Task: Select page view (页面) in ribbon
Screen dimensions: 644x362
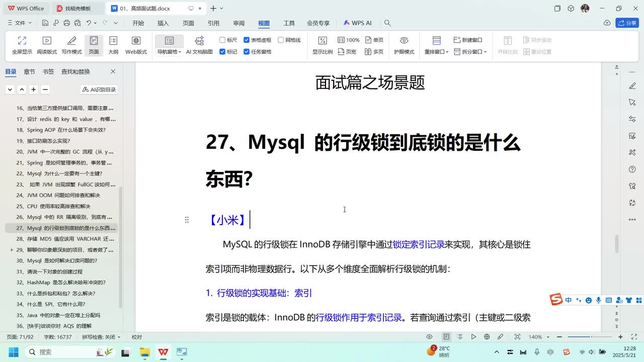Action: tap(94, 45)
